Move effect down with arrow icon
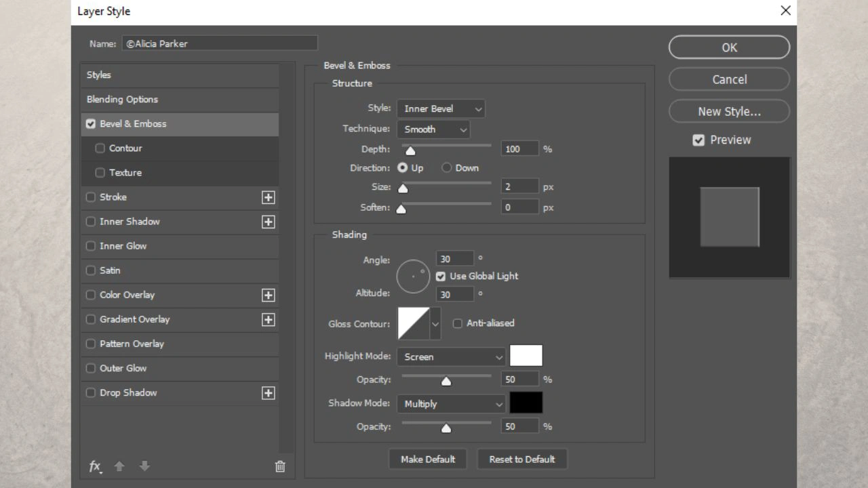Screen dimensions: 868x488 144,466
